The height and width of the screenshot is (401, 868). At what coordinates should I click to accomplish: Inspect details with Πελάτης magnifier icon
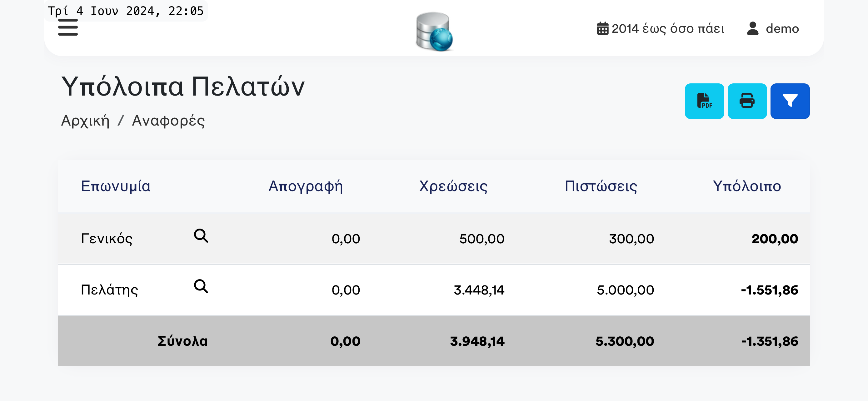tap(201, 286)
